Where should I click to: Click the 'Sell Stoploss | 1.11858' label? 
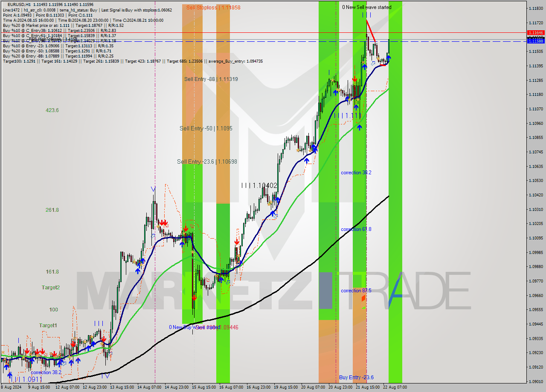[213, 7]
